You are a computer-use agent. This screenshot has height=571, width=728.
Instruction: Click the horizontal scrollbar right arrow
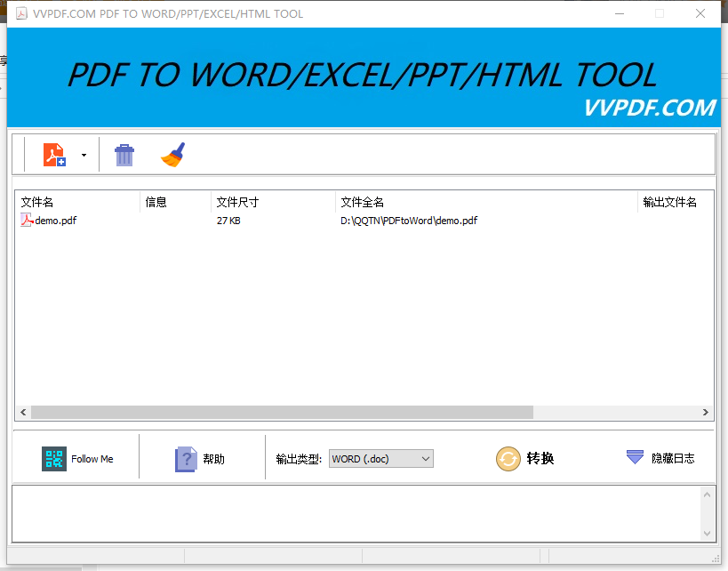705,412
